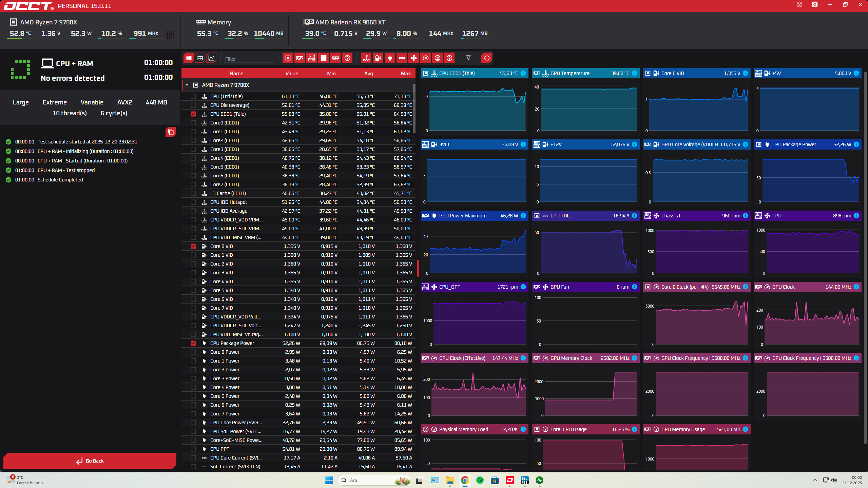The image size is (868, 488).
Task: Toggle the fan speed sensor filter icon
Action: 413,58
